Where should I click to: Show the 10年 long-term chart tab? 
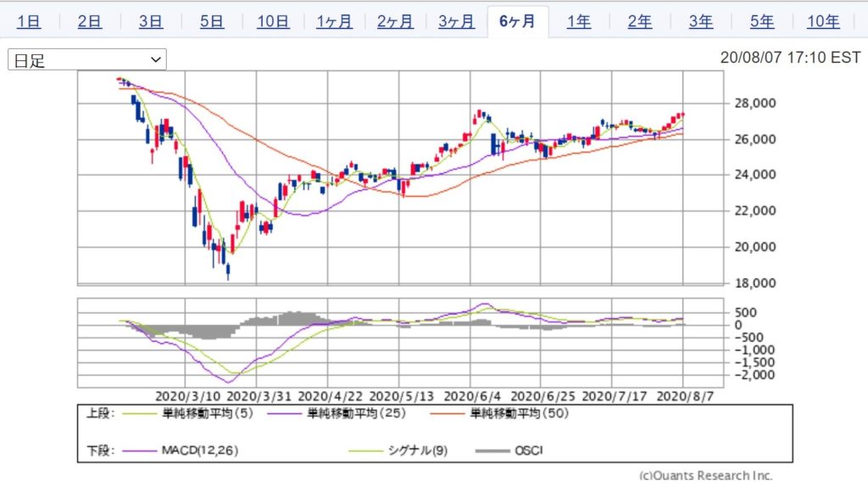coord(823,22)
